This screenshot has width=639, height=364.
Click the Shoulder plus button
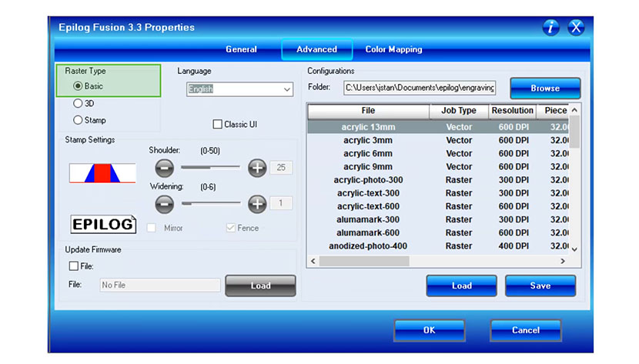257,167
